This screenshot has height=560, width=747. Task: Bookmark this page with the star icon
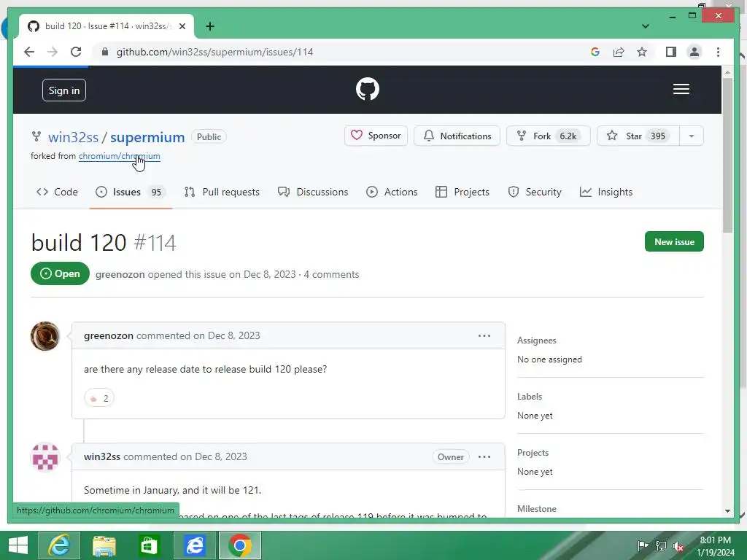pyautogui.click(x=642, y=52)
